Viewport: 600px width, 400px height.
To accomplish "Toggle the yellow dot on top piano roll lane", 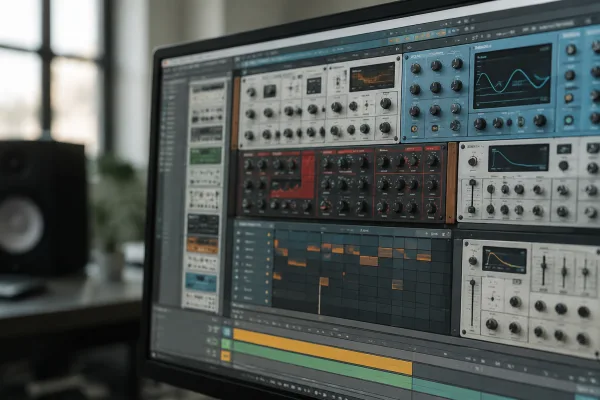I will 269,235.
